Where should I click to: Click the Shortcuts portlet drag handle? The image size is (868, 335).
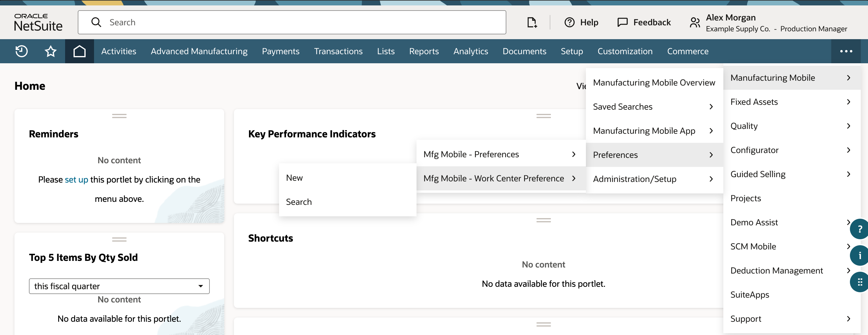[543, 220]
